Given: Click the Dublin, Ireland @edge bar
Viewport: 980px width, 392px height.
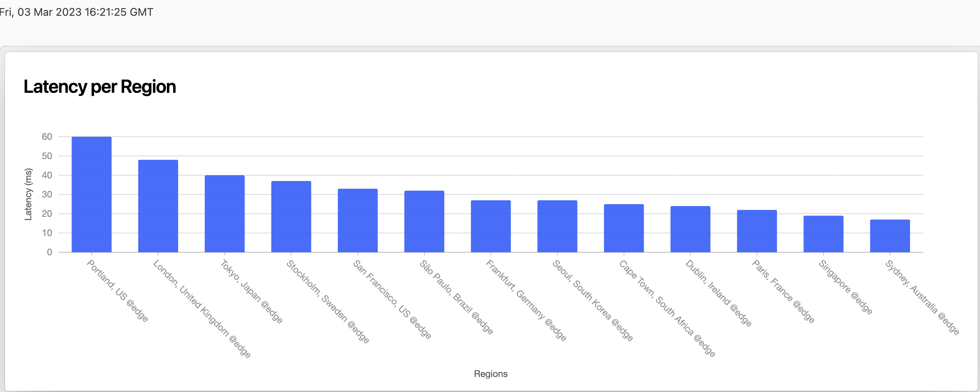Looking at the screenshot, I should pyautogui.click(x=690, y=229).
